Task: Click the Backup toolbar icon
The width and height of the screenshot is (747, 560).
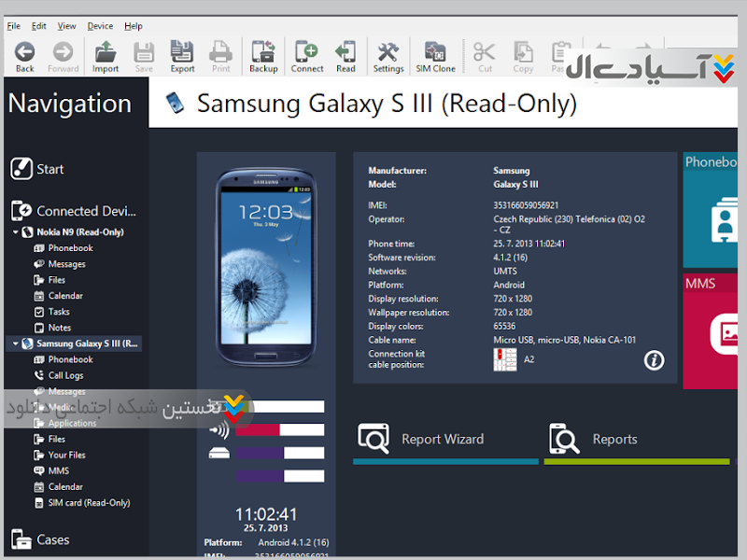Action: click(263, 56)
